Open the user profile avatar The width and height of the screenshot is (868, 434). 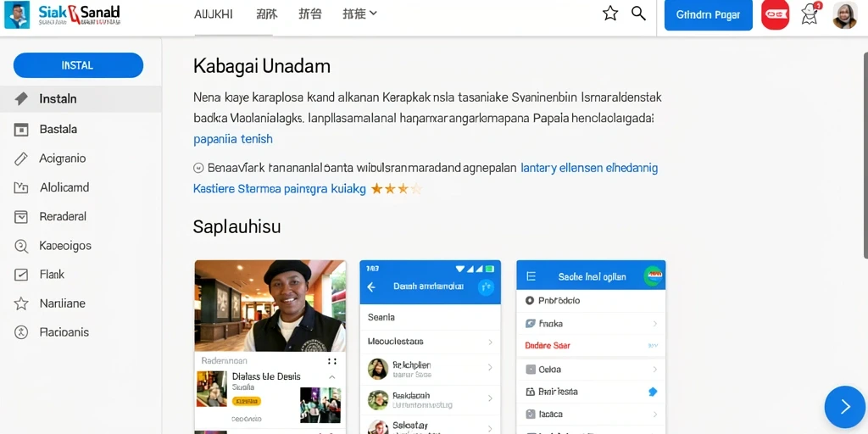[845, 15]
